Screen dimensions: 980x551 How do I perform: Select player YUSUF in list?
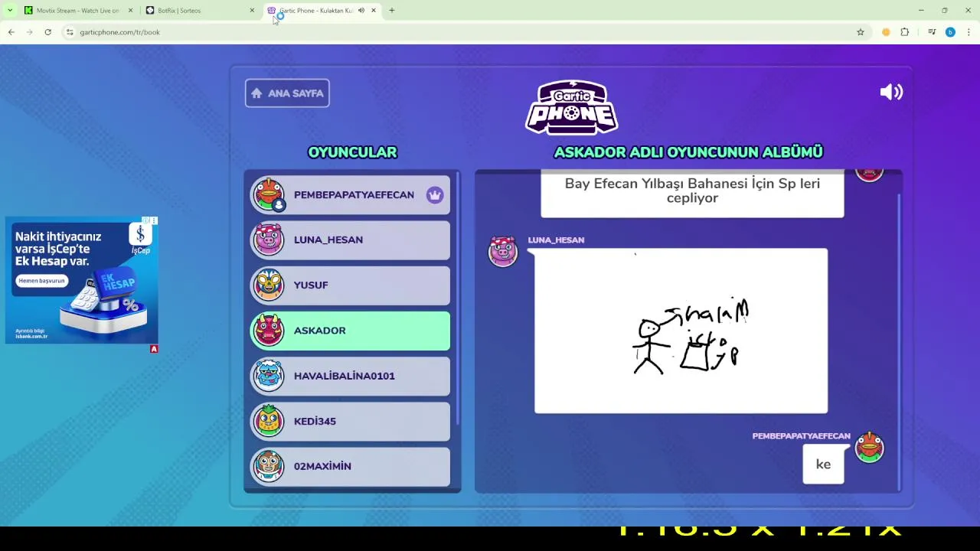351,285
